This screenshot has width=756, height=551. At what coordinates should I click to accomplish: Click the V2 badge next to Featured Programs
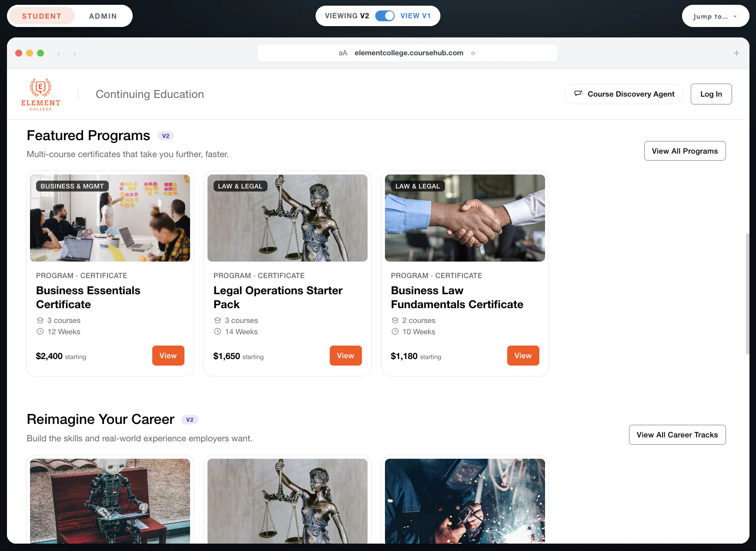click(x=166, y=136)
